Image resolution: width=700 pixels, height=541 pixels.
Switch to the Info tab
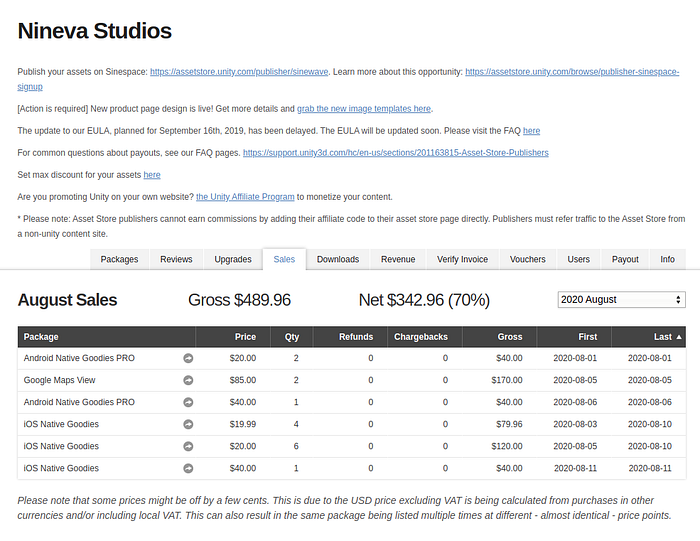(667, 259)
